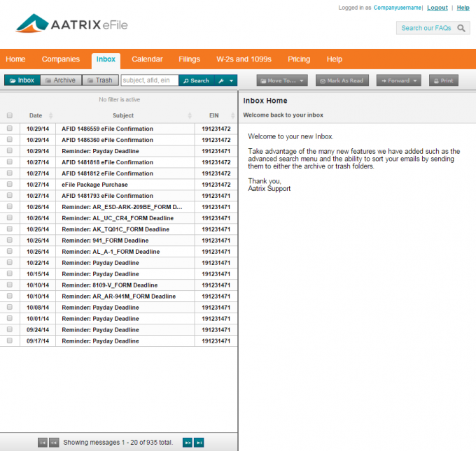Open the Archive folder
This screenshot has height=451, width=476.
tap(60, 80)
